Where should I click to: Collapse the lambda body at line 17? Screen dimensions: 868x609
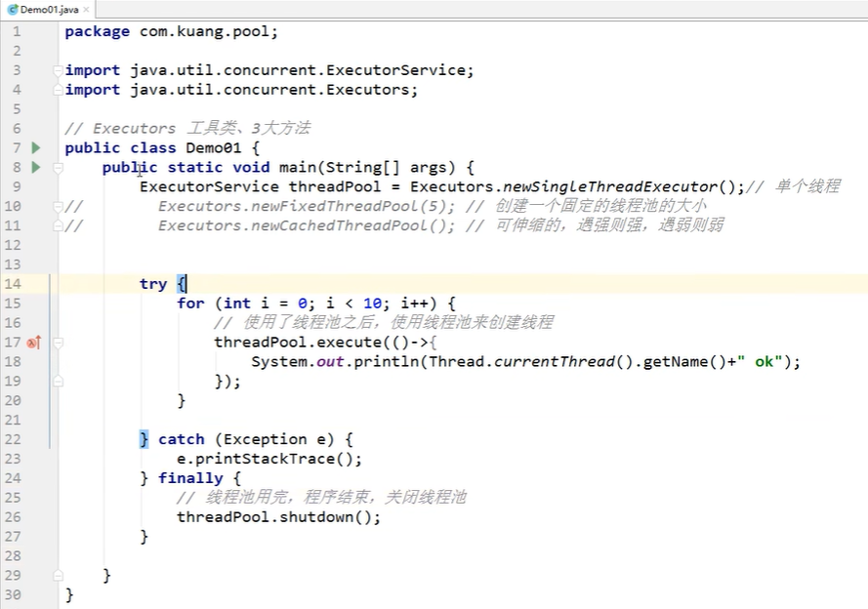58,343
